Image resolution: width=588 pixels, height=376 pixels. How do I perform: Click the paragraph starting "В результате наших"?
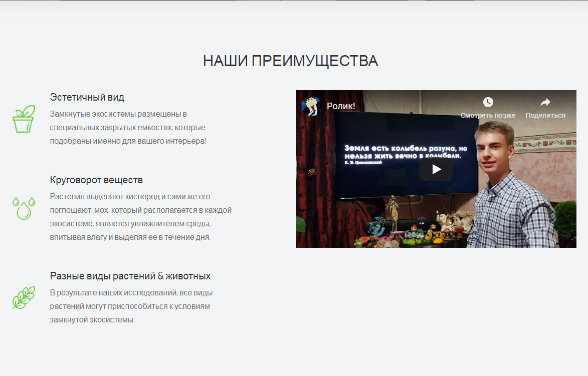131,306
